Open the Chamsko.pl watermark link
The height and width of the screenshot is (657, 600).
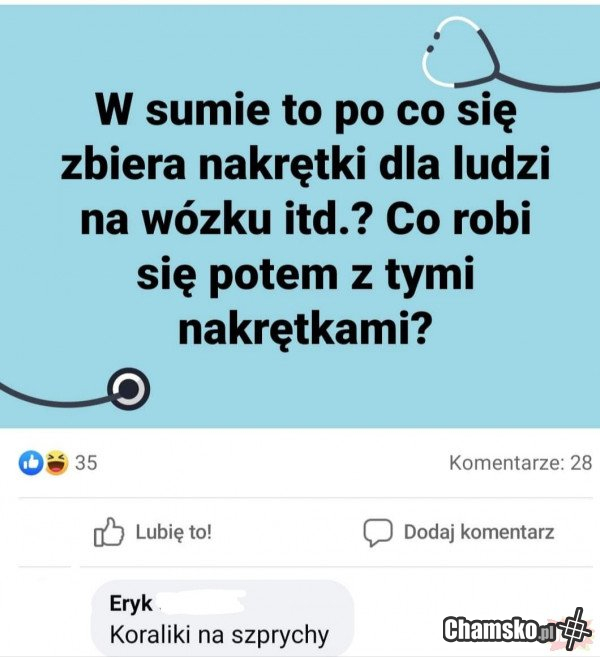[517, 629]
